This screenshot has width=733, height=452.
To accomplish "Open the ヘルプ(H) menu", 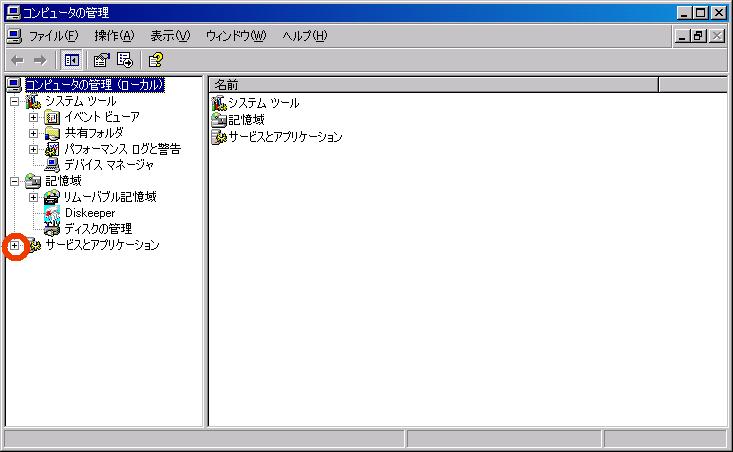I will (305, 36).
